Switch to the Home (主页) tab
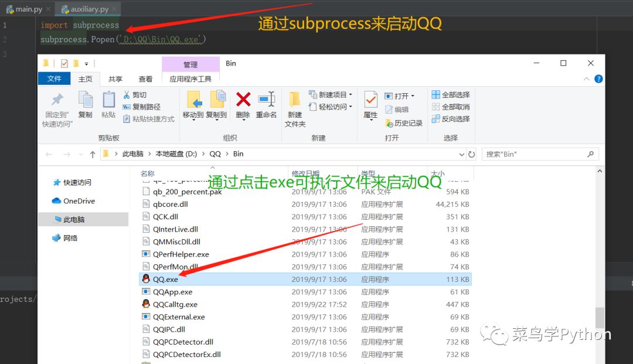This screenshot has height=364, width=633. [85, 79]
